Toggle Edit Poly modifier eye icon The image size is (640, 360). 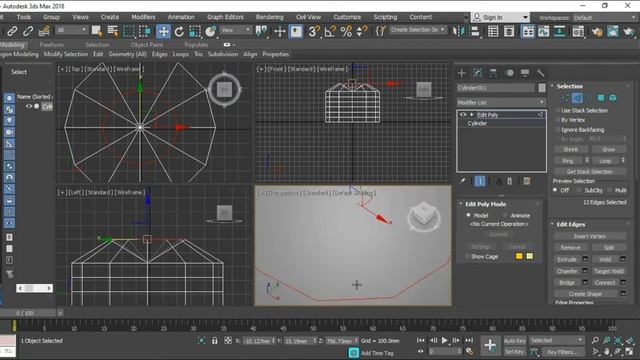click(463, 115)
